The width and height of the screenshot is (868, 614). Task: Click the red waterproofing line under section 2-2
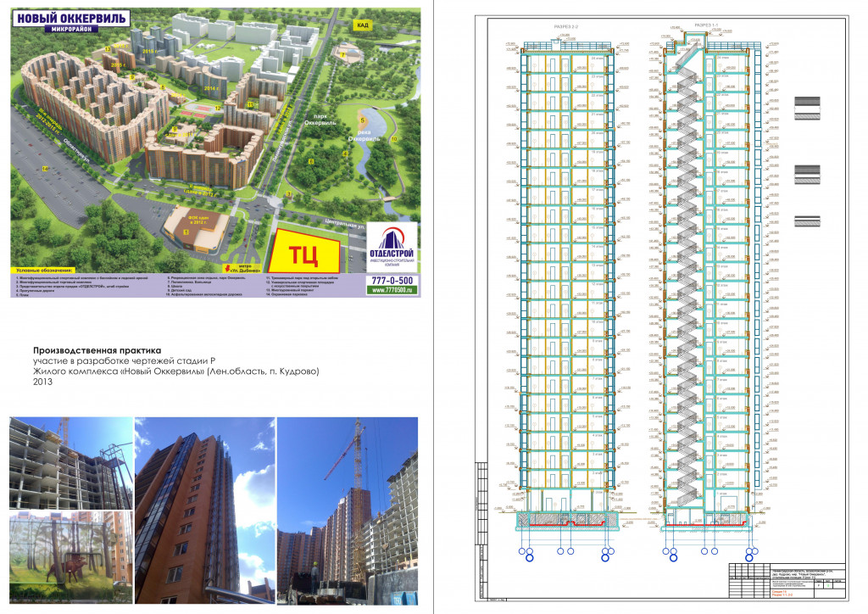click(567, 522)
